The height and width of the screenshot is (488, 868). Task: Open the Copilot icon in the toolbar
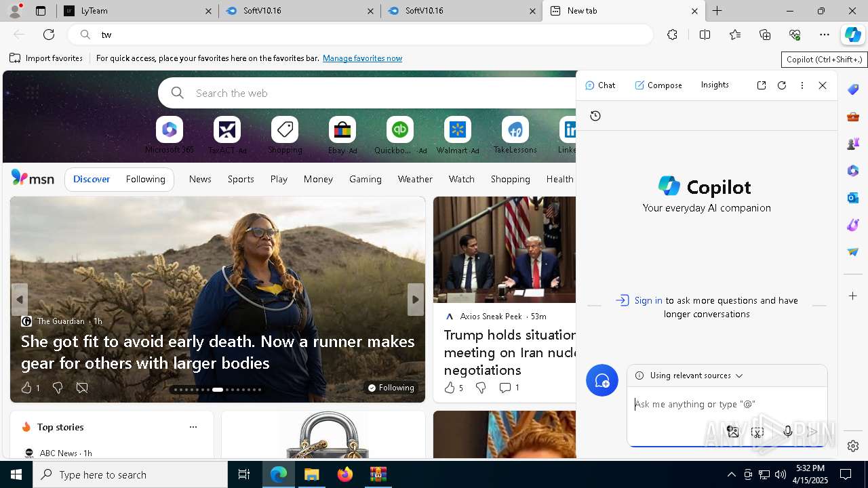click(x=853, y=35)
